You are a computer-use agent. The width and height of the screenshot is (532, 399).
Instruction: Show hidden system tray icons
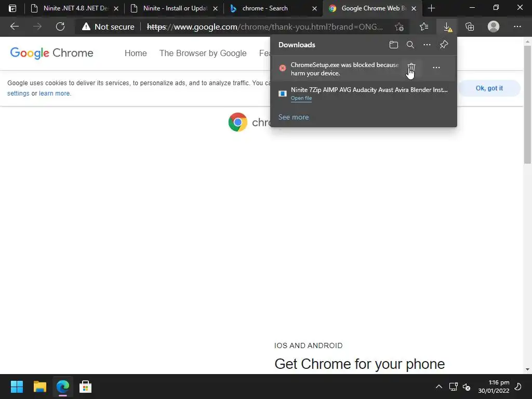pyautogui.click(x=438, y=387)
